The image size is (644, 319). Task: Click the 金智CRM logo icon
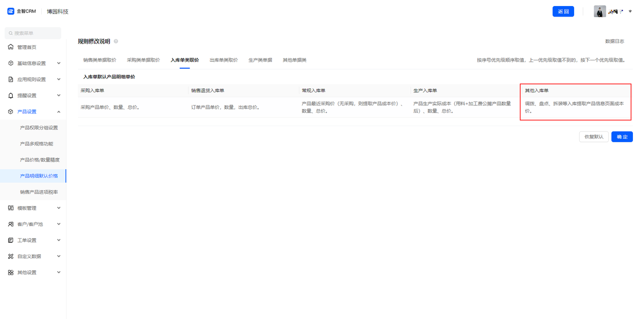11,11
